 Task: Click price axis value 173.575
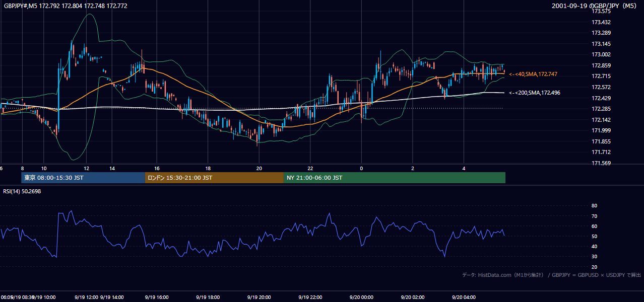(602, 11)
